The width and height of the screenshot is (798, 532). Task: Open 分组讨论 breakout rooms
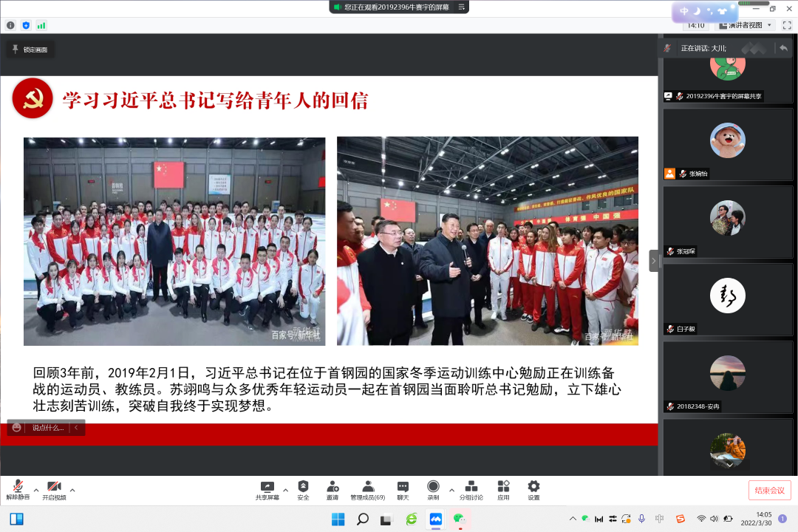(x=471, y=491)
